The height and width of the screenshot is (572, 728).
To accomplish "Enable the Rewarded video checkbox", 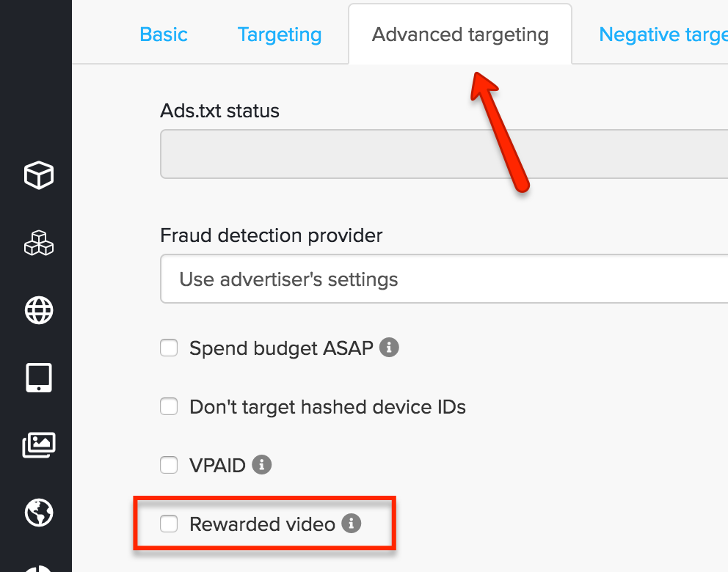I will pyautogui.click(x=170, y=524).
